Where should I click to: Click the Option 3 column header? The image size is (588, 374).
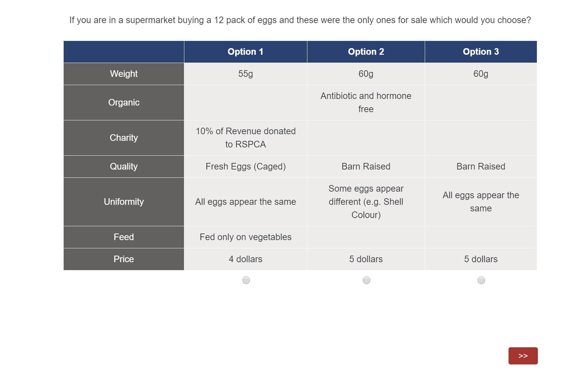481,51
